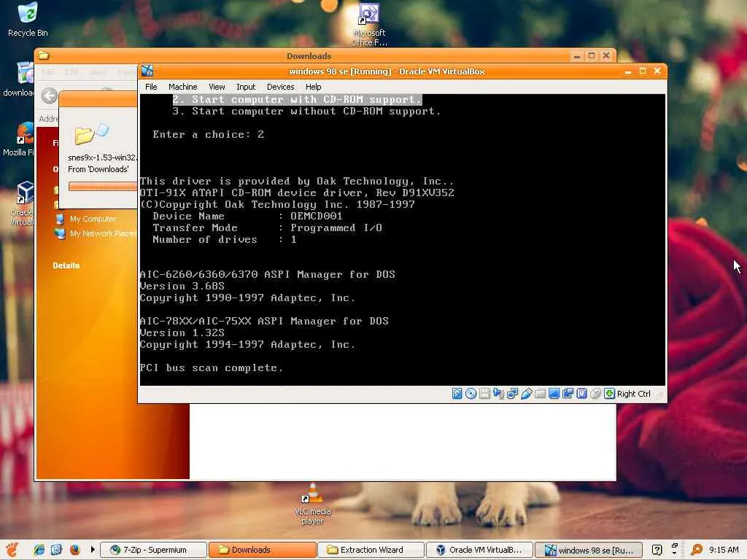Image resolution: width=747 pixels, height=560 pixels.
Task: Click the magnifier search tray icon
Action: coord(697,550)
